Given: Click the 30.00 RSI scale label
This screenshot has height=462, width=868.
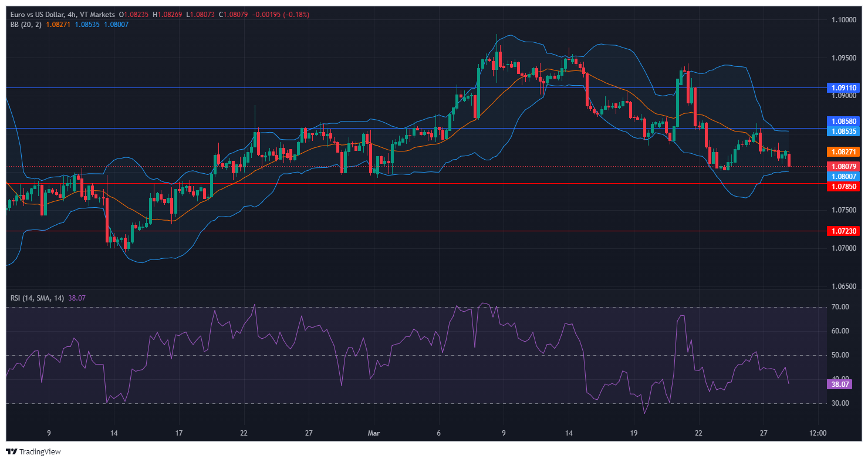Looking at the screenshot, I should [840, 403].
